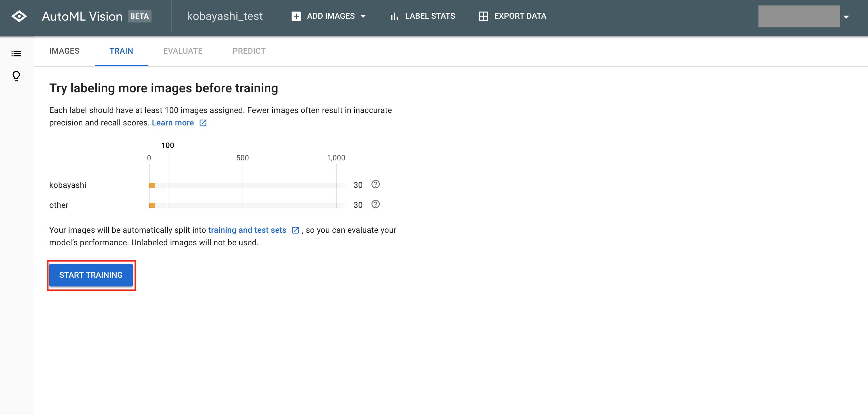This screenshot has width=868, height=415.
Task: Click the BETA badge
Action: tap(139, 16)
